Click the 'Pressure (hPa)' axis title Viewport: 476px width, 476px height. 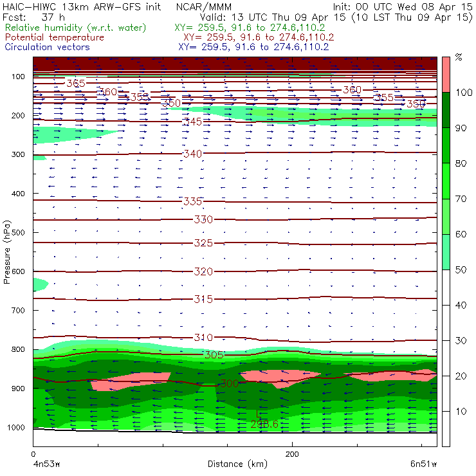(x=6, y=252)
